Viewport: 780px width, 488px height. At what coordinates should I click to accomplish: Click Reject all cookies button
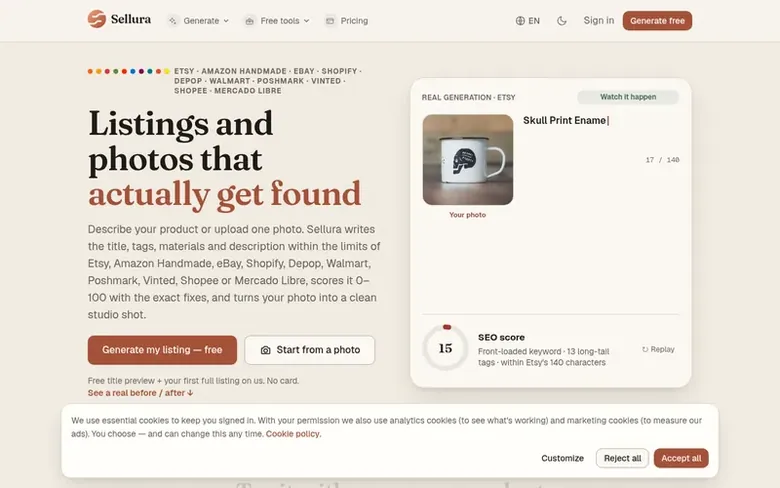pyautogui.click(x=622, y=458)
